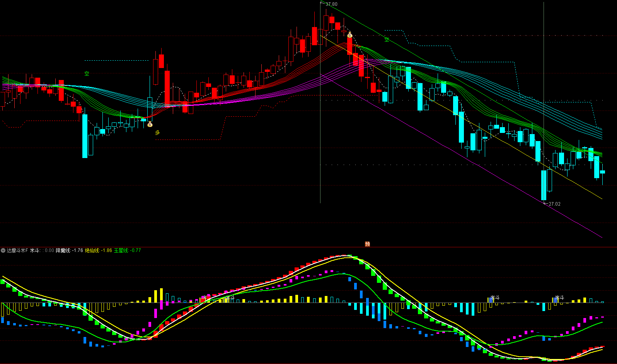Click the second-from-right 米斗 signal marker
The image size is (617, 364).
click(x=494, y=298)
